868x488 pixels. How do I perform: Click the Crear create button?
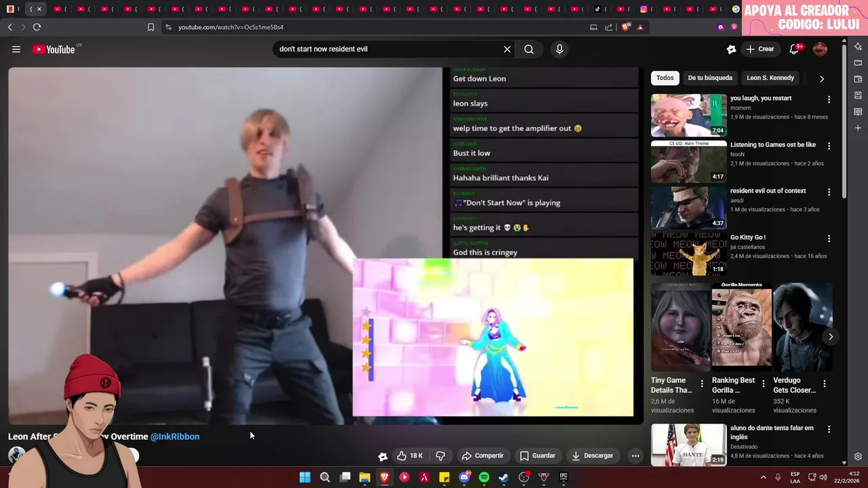(760, 49)
